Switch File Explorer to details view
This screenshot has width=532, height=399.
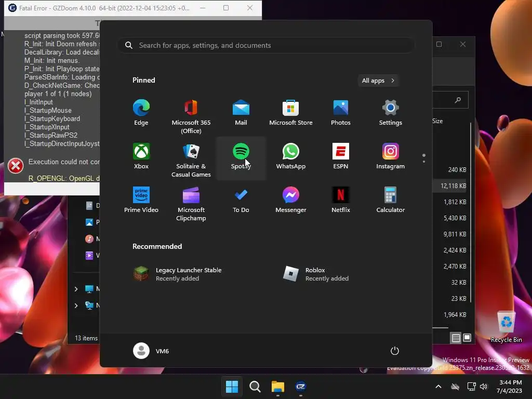pyautogui.click(x=456, y=338)
